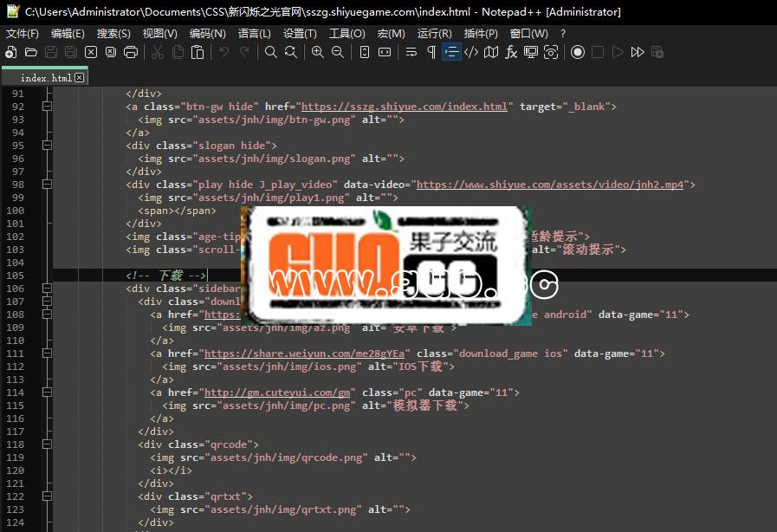Collapse the fold marker on line 95

point(47,146)
